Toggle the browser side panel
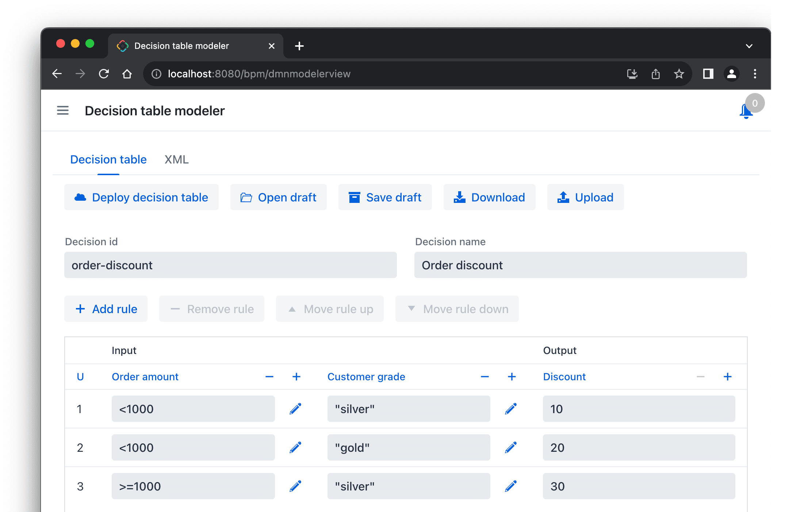 [x=708, y=74]
